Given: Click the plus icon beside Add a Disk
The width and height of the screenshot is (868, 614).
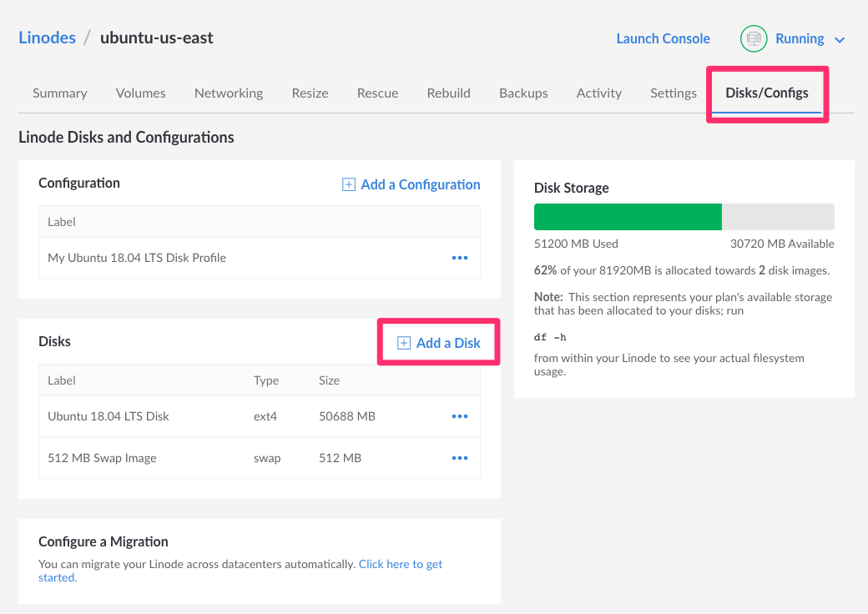Looking at the screenshot, I should (404, 343).
